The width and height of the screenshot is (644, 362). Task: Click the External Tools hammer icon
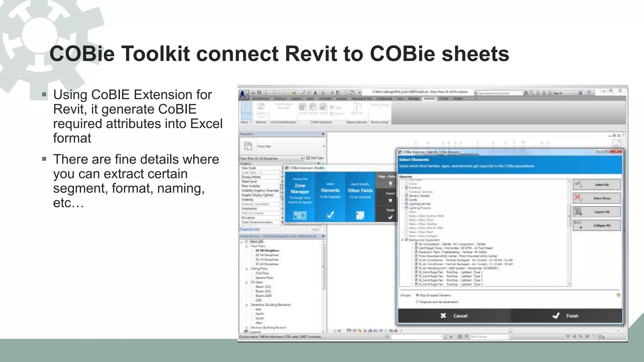(261, 106)
